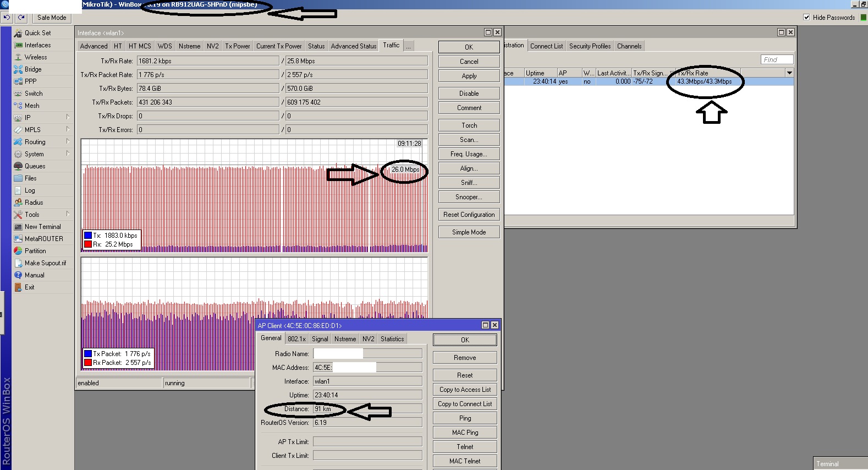Click the Disable button

coord(469,94)
